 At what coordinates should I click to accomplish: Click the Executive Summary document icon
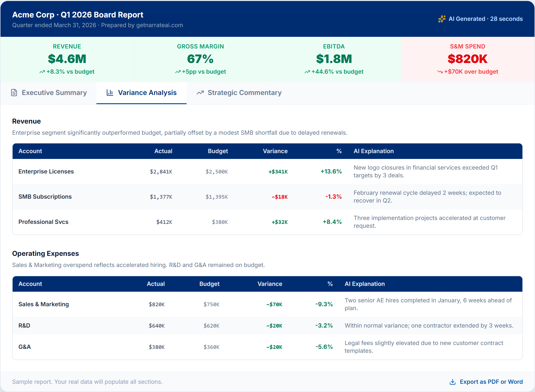coord(14,93)
